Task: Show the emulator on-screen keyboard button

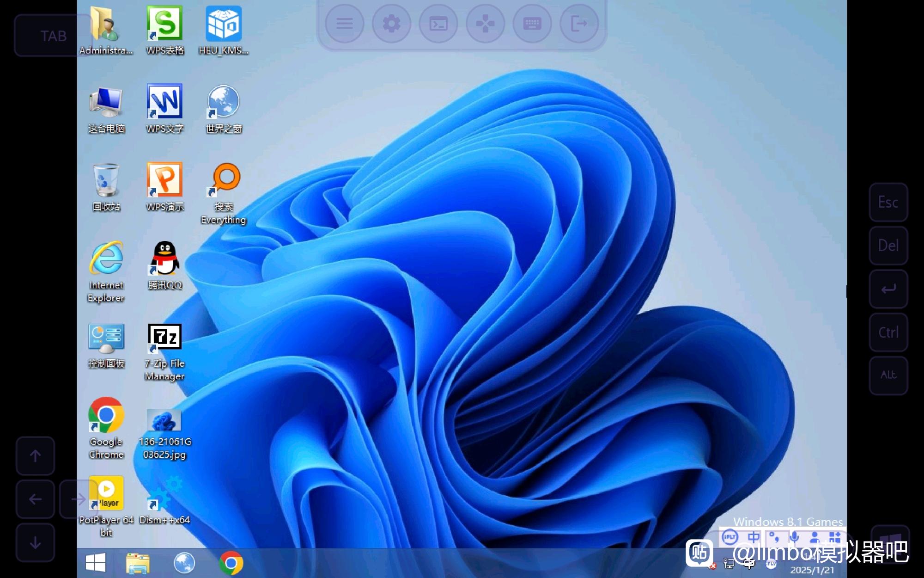Action: click(532, 24)
